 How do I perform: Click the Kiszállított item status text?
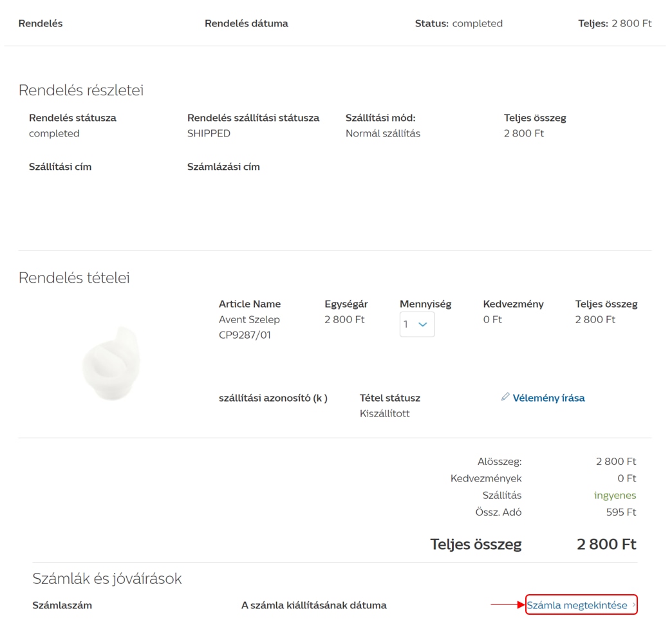(x=385, y=413)
